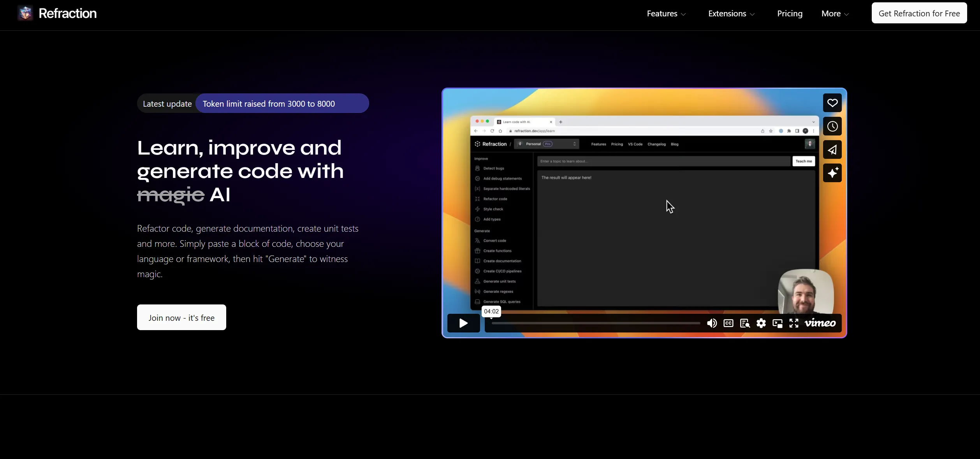
Task: Toggle picture-in-picture mode
Action: (x=777, y=323)
